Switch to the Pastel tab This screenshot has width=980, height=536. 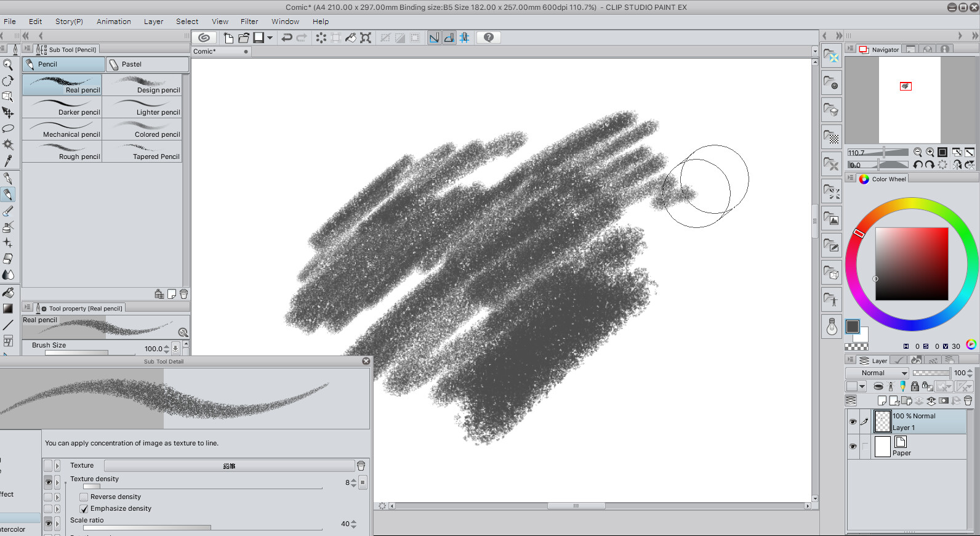pyautogui.click(x=147, y=64)
